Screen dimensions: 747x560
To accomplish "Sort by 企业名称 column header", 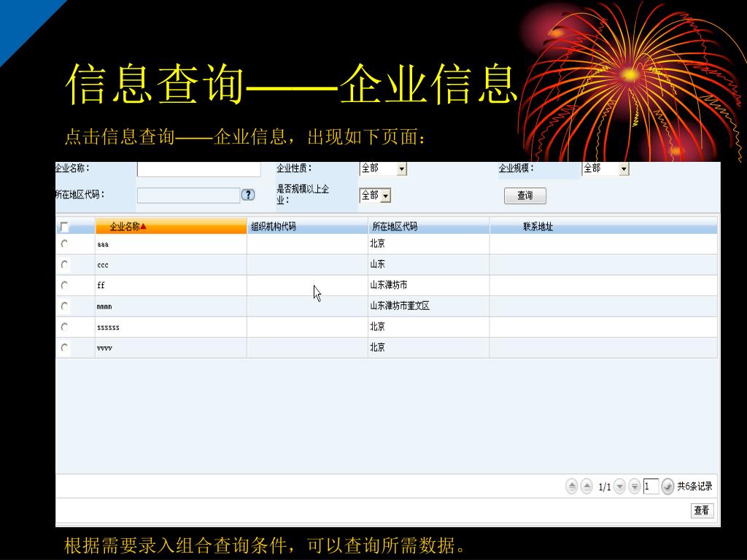I will (x=171, y=226).
